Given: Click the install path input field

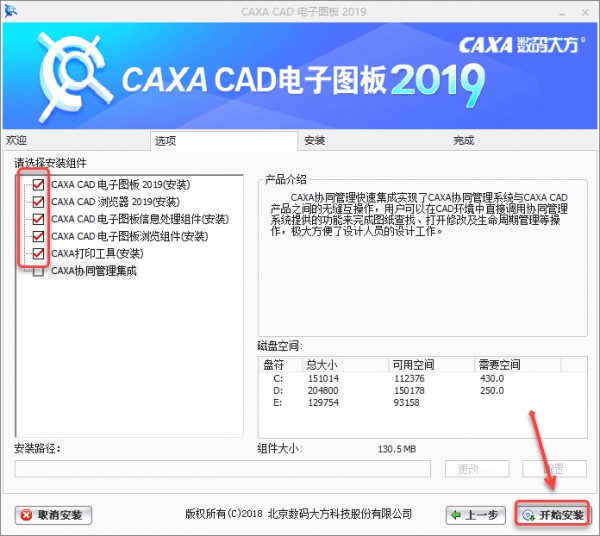Looking at the screenshot, I should pyautogui.click(x=223, y=469).
